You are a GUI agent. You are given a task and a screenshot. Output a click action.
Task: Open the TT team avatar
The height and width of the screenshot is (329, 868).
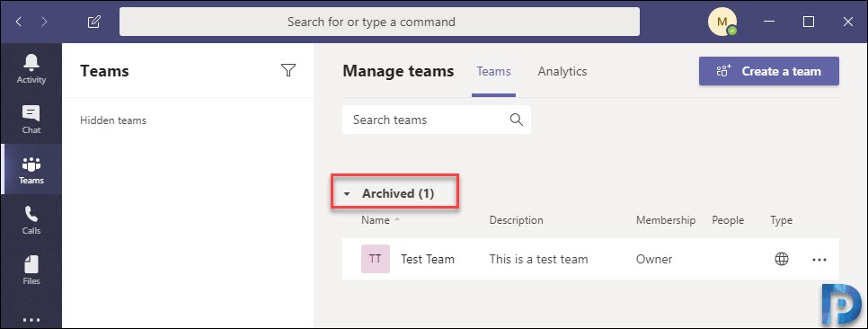(376, 259)
